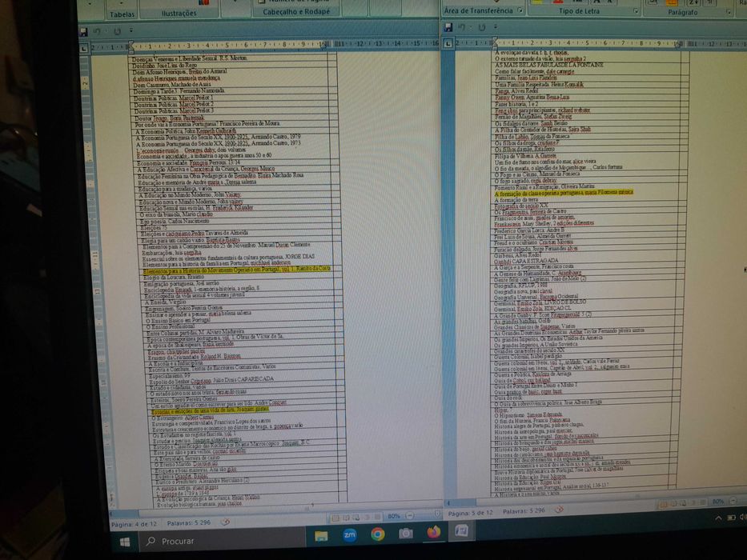Click zoom out minus button, left window

410,516
